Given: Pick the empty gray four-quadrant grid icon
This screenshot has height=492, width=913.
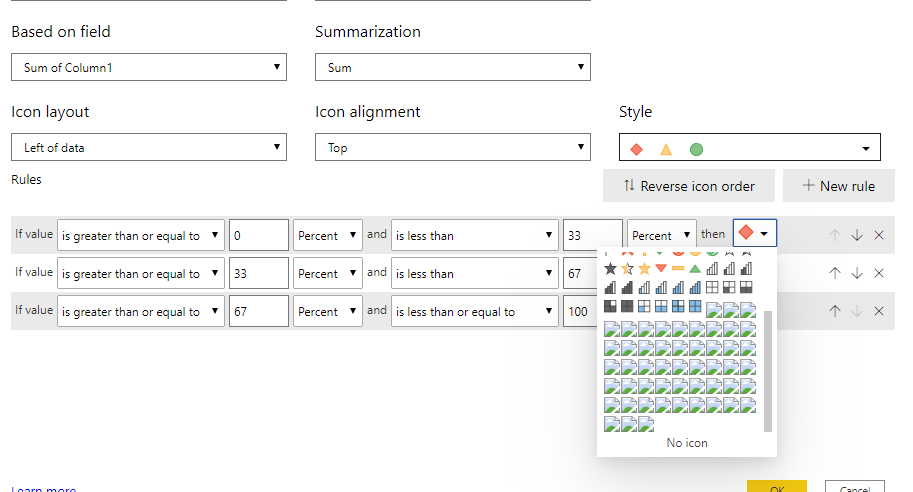Looking at the screenshot, I should tap(712, 287).
